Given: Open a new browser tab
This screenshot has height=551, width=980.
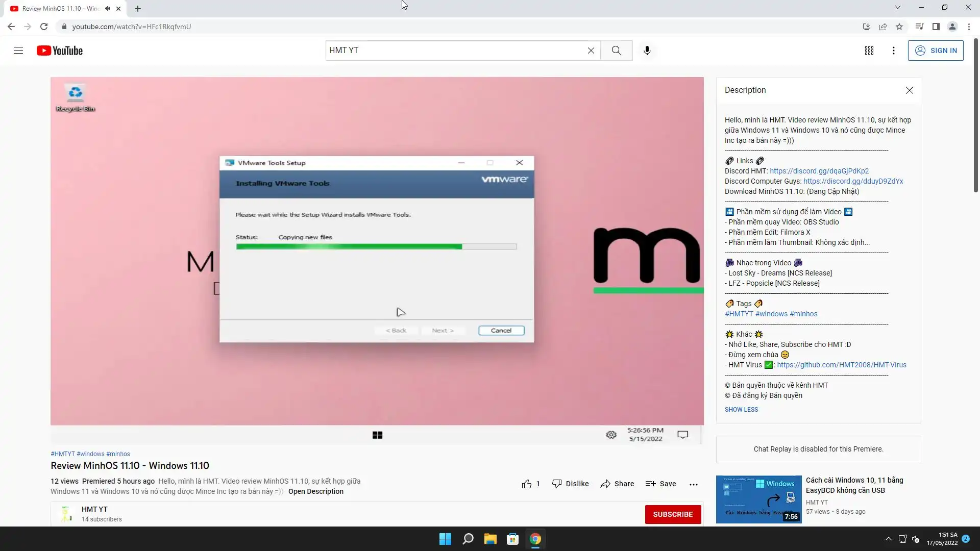Looking at the screenshot, I should pos(138,9).
